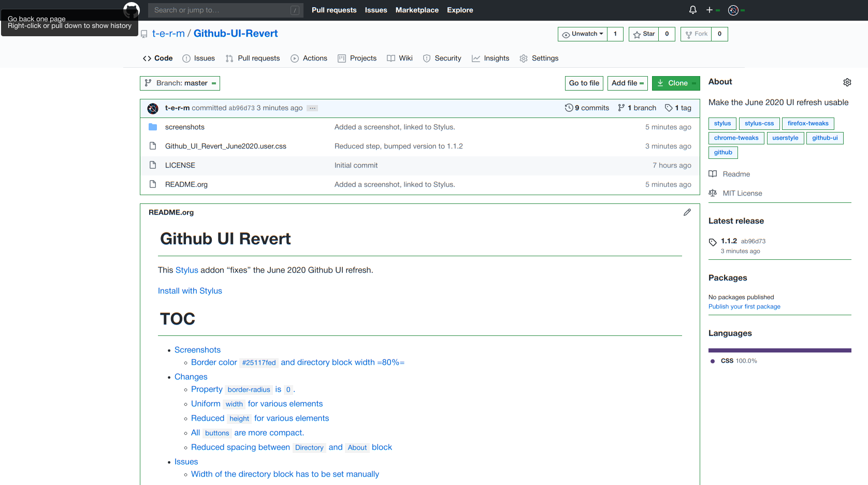
Task: Open 'Reduced step, bumped version' commit message
Action: point(399,146)
